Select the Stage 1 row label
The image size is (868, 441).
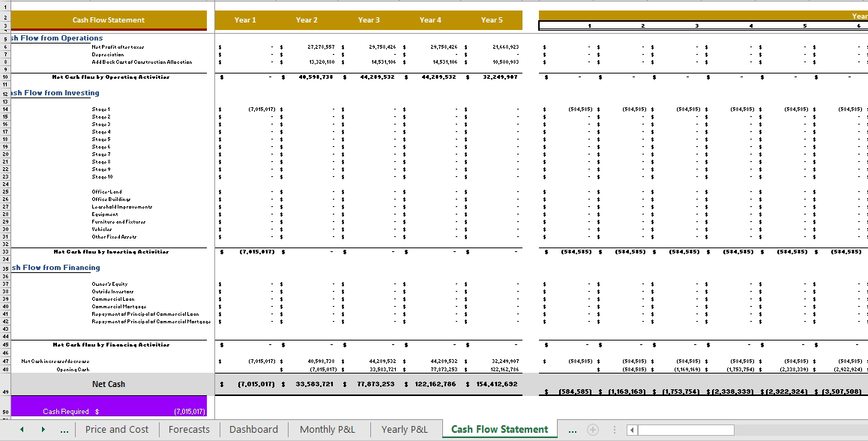pyautogui.click(x=100, y=109)
